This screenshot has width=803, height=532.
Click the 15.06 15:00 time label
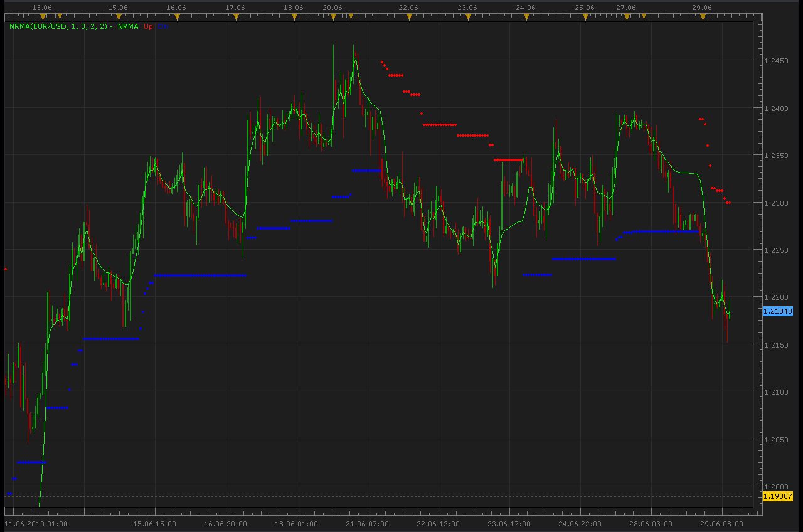click(x=154, y=524)
